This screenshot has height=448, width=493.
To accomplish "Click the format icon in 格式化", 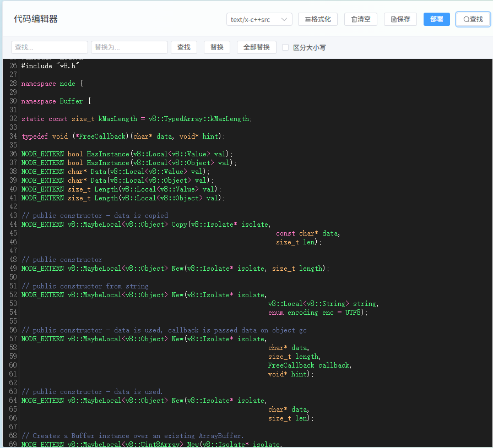I will coord(308,19).
